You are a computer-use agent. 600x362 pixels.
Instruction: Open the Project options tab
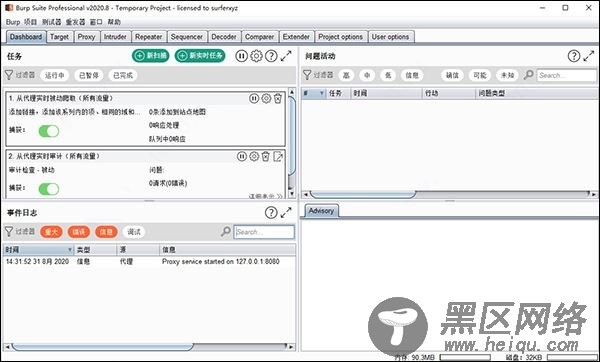341,37
